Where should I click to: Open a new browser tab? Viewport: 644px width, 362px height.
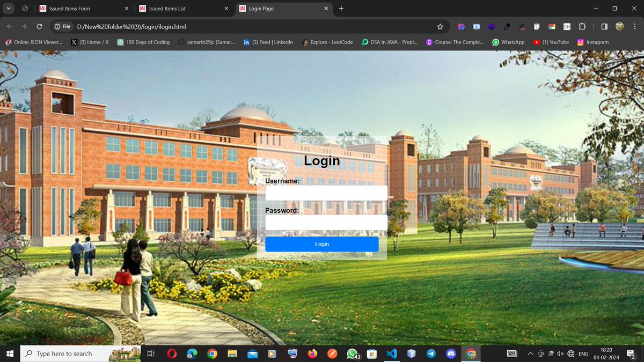pyautogui.click(x=341, y=9)
